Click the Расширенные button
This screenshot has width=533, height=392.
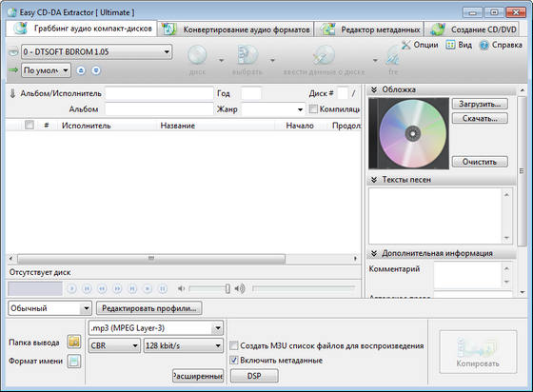tap(198, 376)
